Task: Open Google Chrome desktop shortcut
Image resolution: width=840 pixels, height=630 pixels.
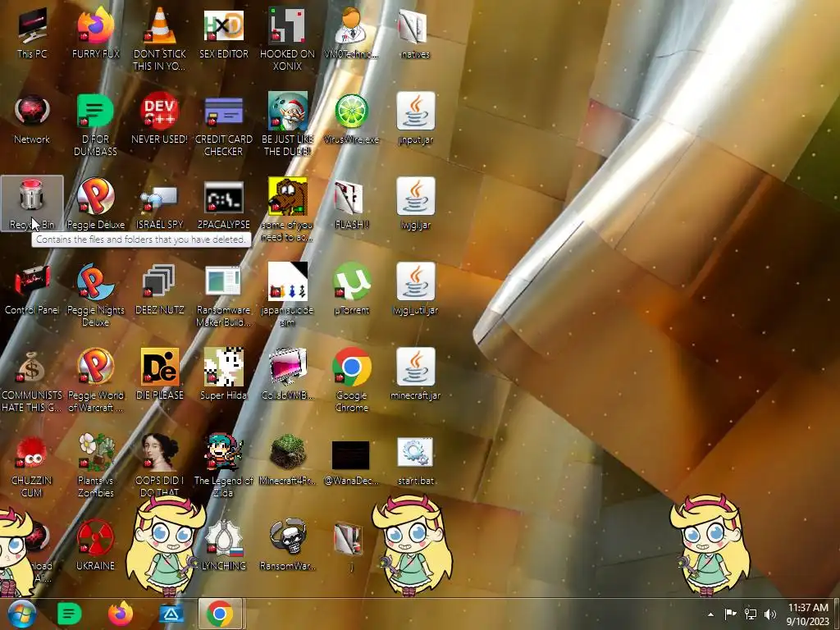Action: pos(351,381)
